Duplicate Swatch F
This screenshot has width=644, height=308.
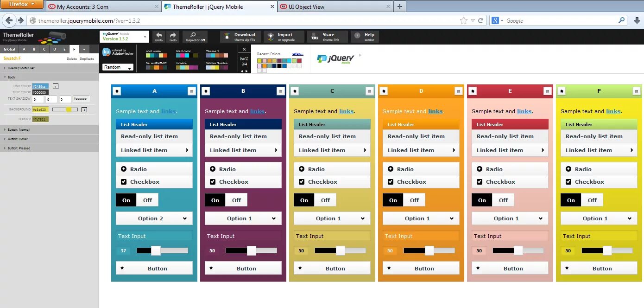[x=87, y=59]
